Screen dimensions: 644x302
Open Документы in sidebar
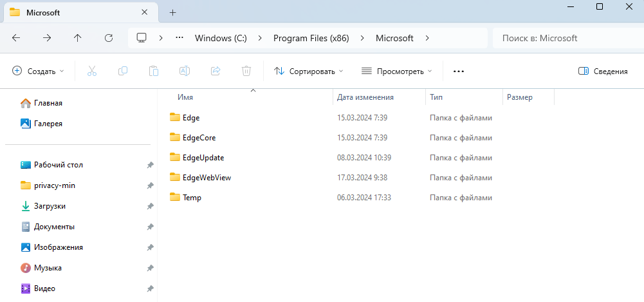(47, 227)
